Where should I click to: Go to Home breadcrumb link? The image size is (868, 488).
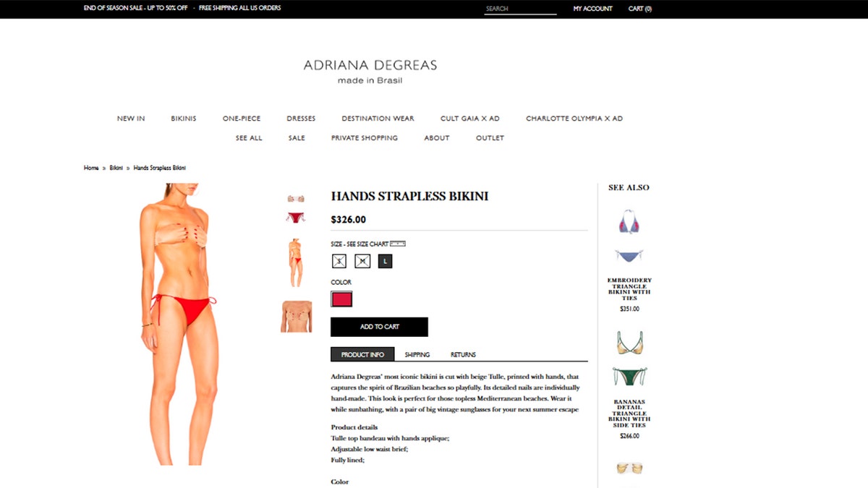(x=91, y=168)
